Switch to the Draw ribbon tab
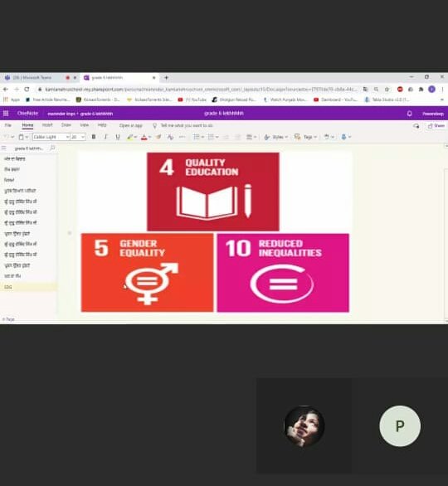 pyautogui.click(x=66, y=125)
